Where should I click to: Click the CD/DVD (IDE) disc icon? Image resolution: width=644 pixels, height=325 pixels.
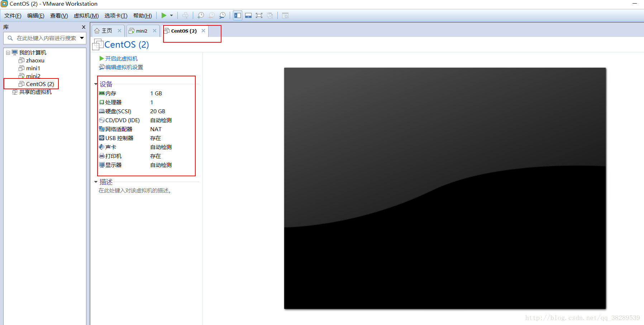coord(102,120)
